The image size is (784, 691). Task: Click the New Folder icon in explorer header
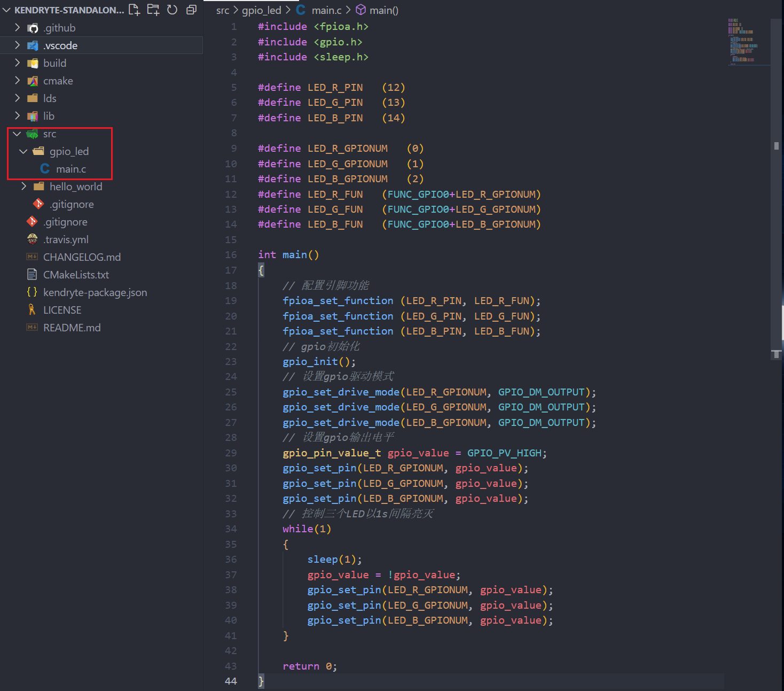[x=153, y=10]
